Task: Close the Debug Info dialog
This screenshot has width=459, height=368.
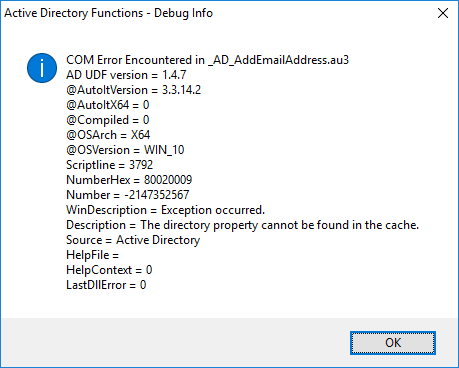Action: pyautogui.click(x=443, y=13)
